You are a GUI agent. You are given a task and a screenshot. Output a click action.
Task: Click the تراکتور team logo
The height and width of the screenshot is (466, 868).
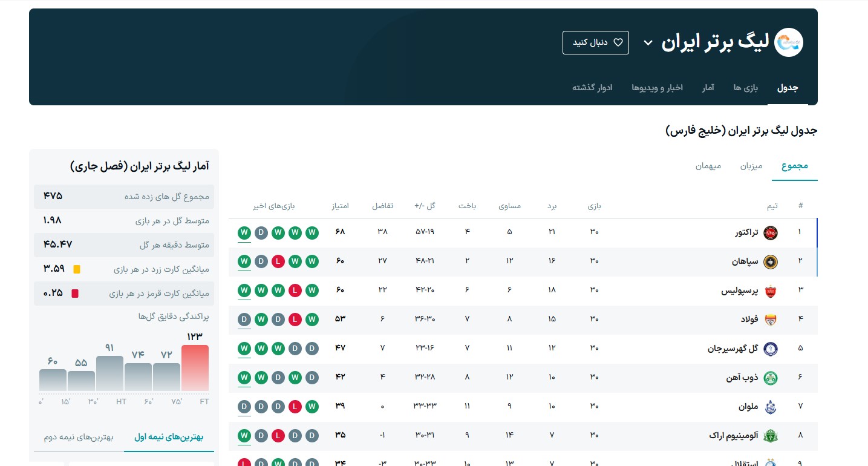tap(771, 232)
